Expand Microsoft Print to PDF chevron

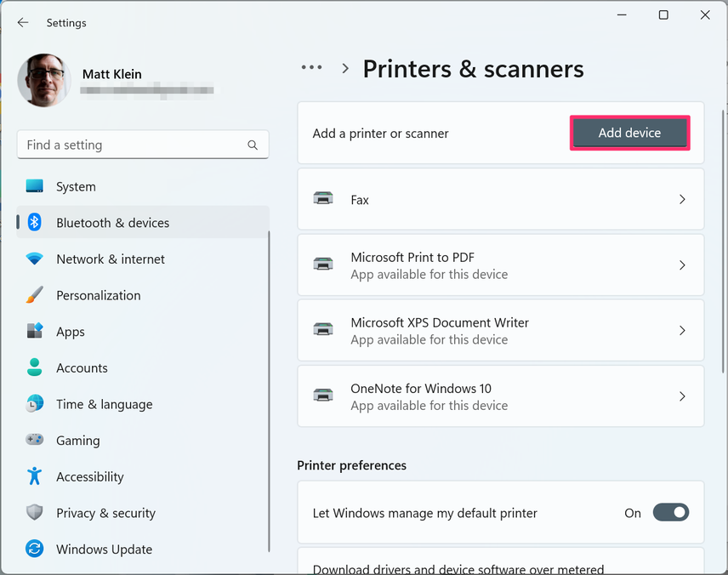[x=682, y=265]
